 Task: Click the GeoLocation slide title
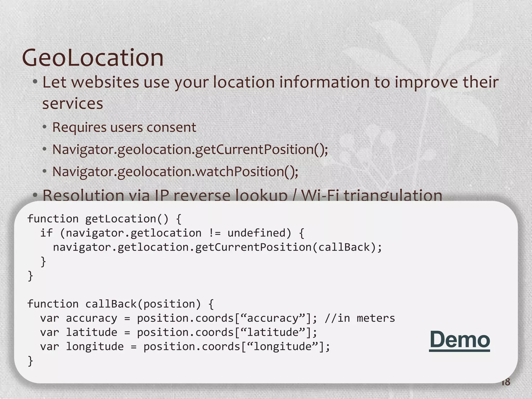click(x=93, y=57)
